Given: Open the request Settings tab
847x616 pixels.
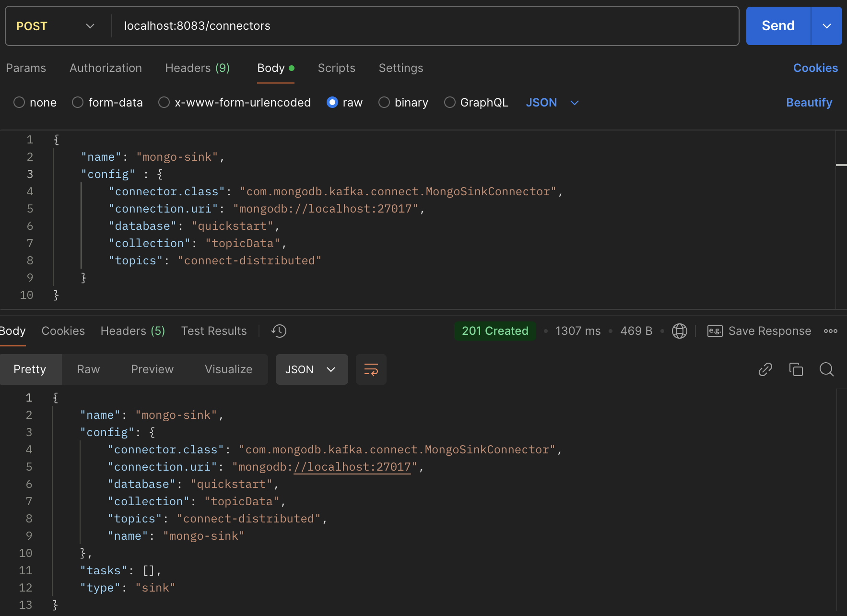Looking at the screenshot, I should (x=401, y=68).
